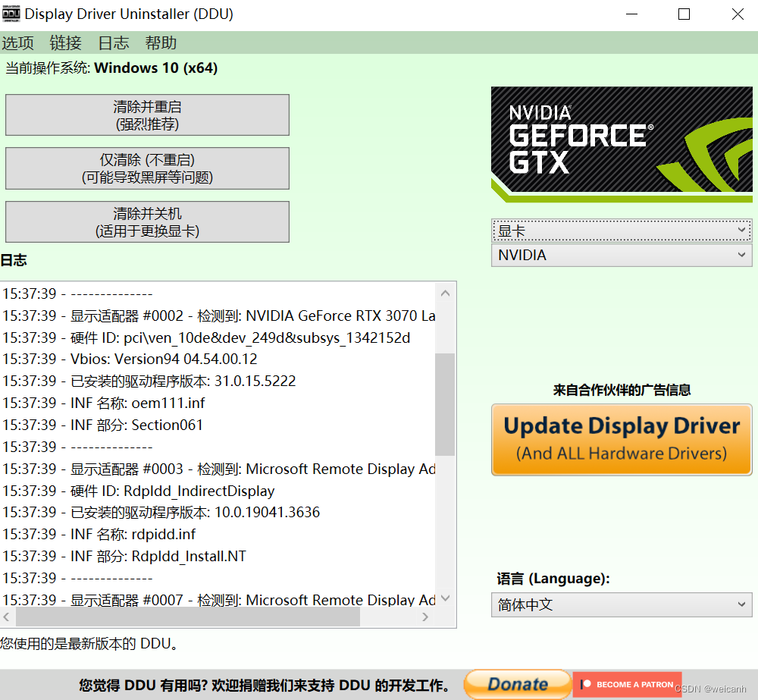The image size is (758, 700).
Task: Open the 简体中文 language dropdown
Action: pyautogui.click(x=622, y=604)
